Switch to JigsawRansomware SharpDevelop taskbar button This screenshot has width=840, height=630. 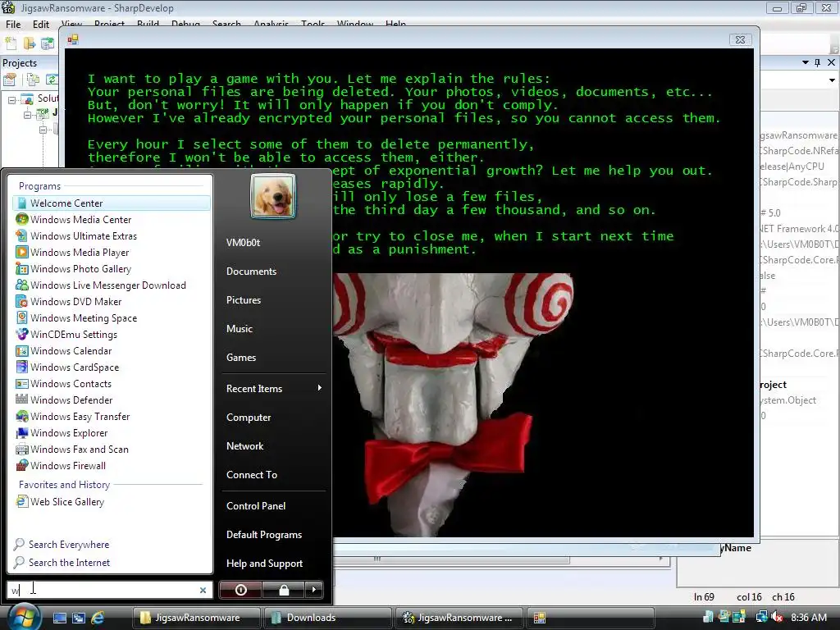pyautogui.click(x=458, y=618)
